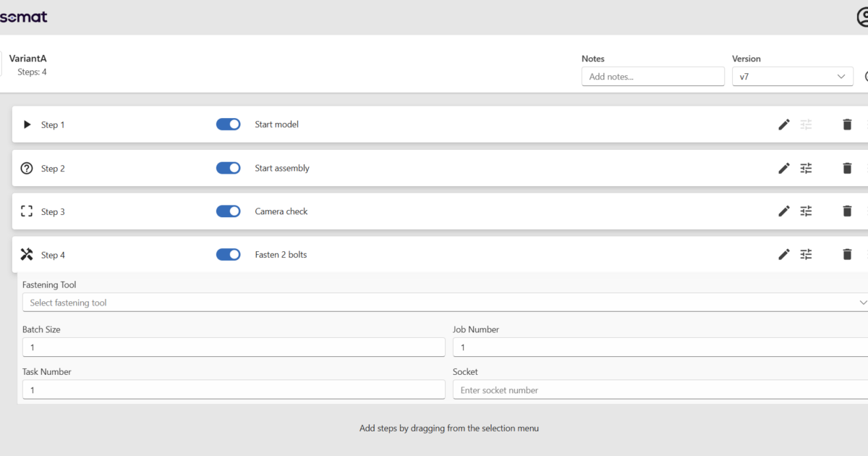Click the trash icon for Step 4

pos(847,255)
